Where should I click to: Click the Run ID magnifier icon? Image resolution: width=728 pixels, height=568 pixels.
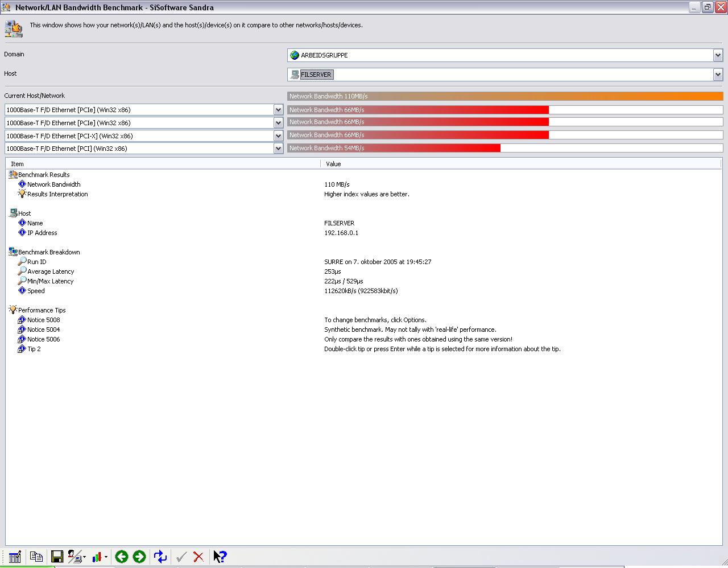coord(22,261)
